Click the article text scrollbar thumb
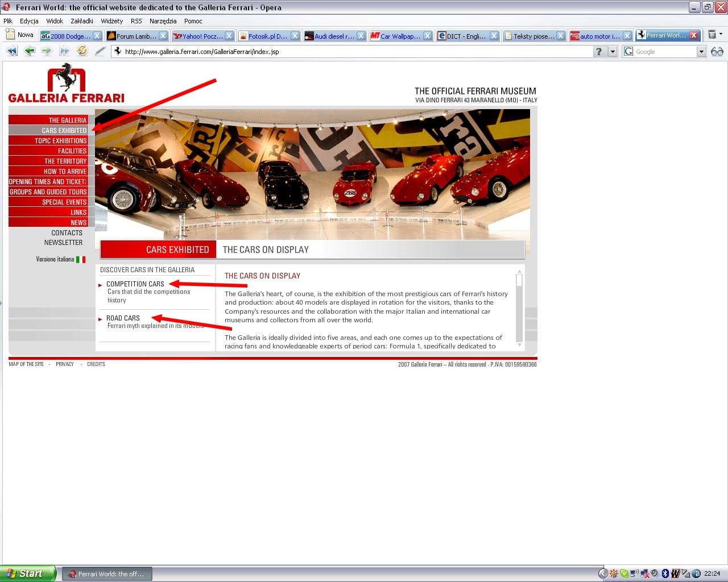 [x=519, y=280]
